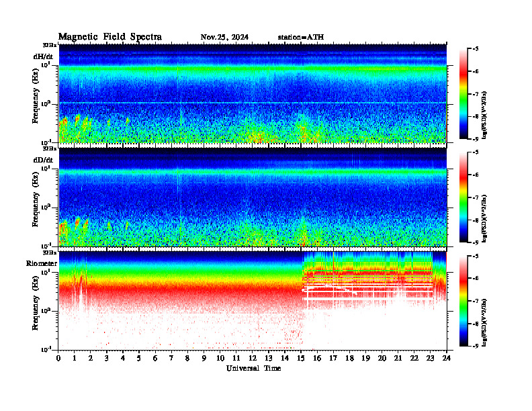Click the -9 value on the dH/dt color bar

475,139
